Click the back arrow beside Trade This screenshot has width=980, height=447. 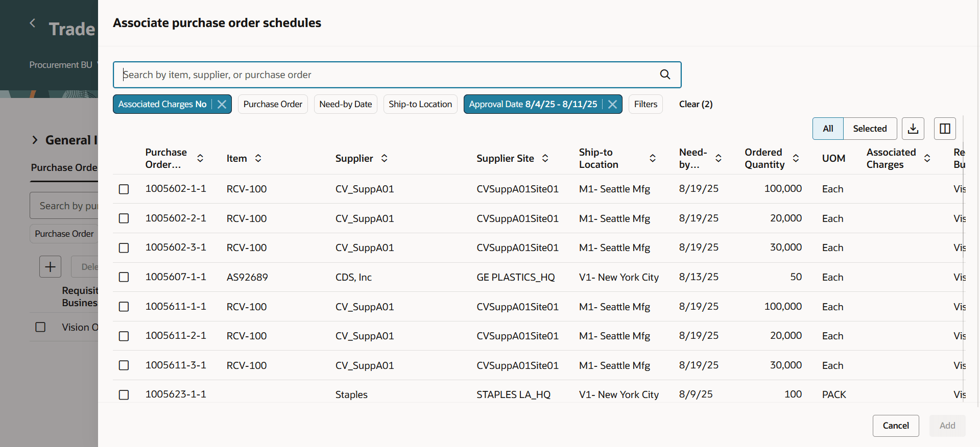[x=33, y=23]
